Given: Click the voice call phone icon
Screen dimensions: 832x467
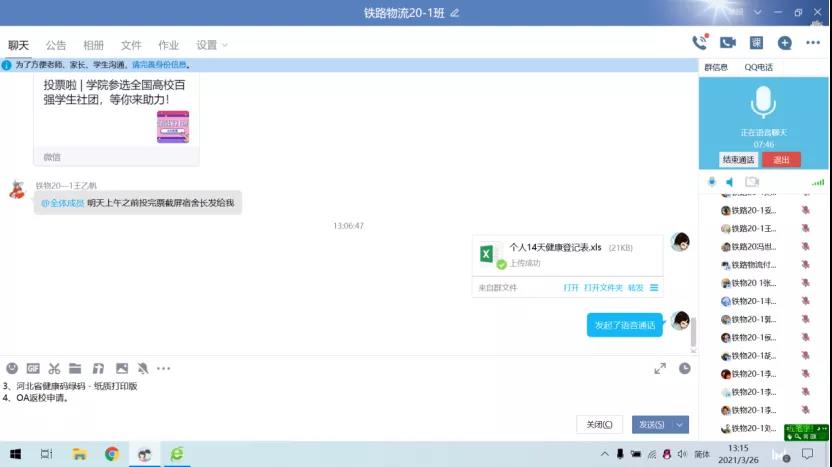Looking at the screenshot, I should (x=699, y=42).
